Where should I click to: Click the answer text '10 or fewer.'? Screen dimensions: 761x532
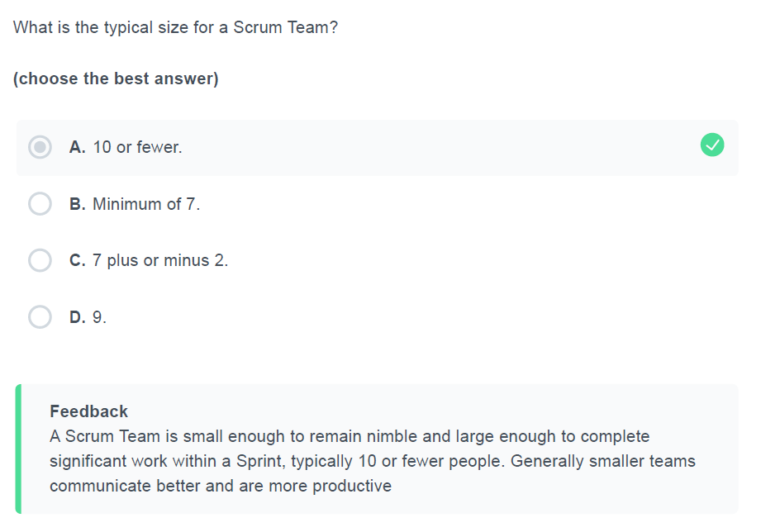pos(137,147)
